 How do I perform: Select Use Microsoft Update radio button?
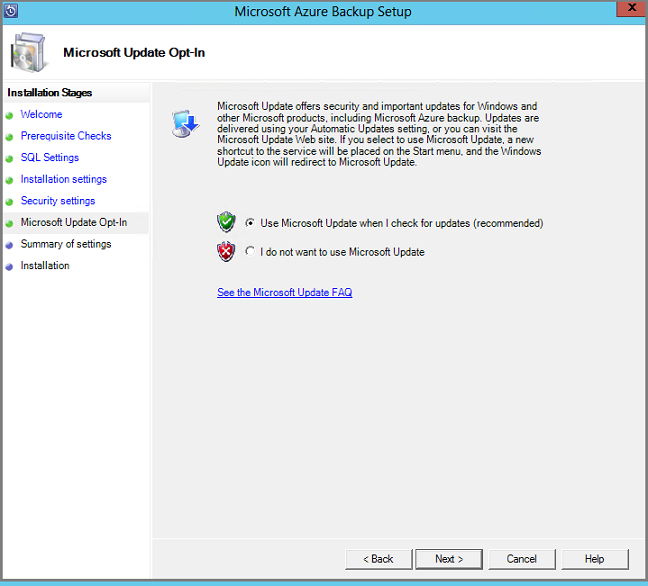250,223
